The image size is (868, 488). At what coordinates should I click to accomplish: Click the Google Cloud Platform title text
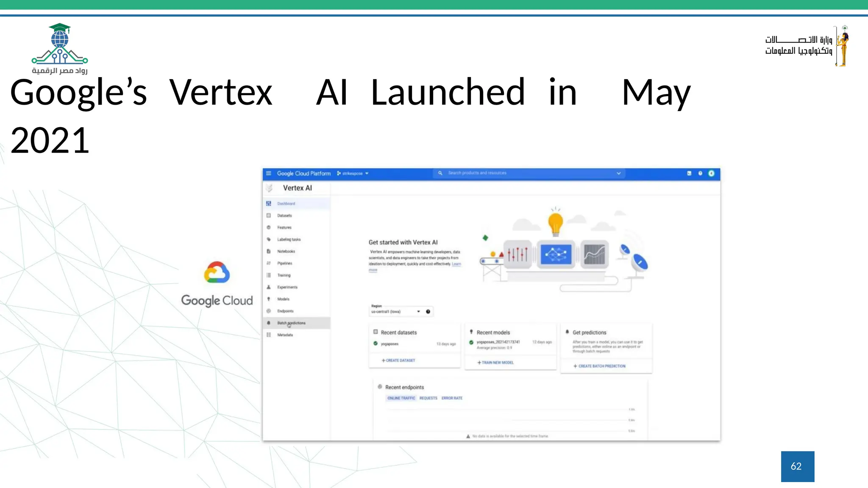tap(304, 174)
